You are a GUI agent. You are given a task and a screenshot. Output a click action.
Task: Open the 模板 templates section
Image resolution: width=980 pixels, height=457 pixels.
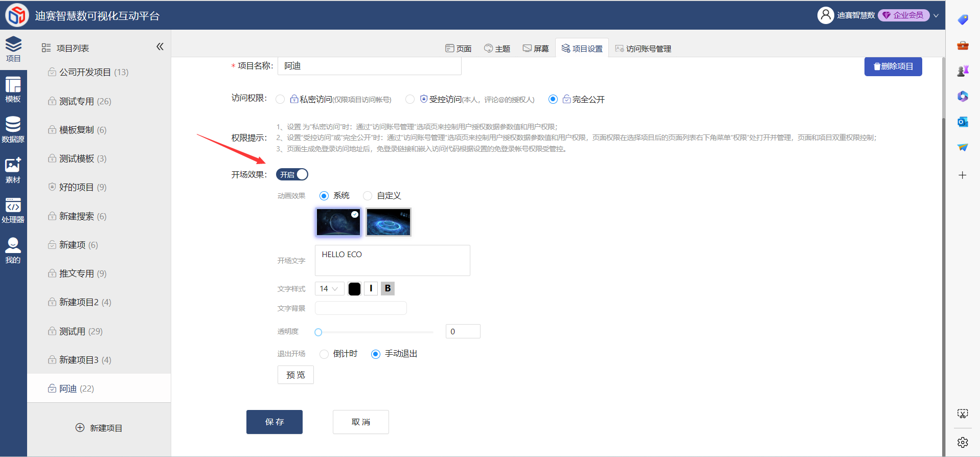[13, 89]
